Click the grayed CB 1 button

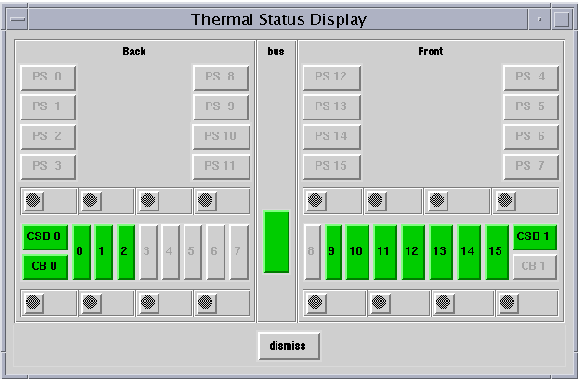coord(535,267)
